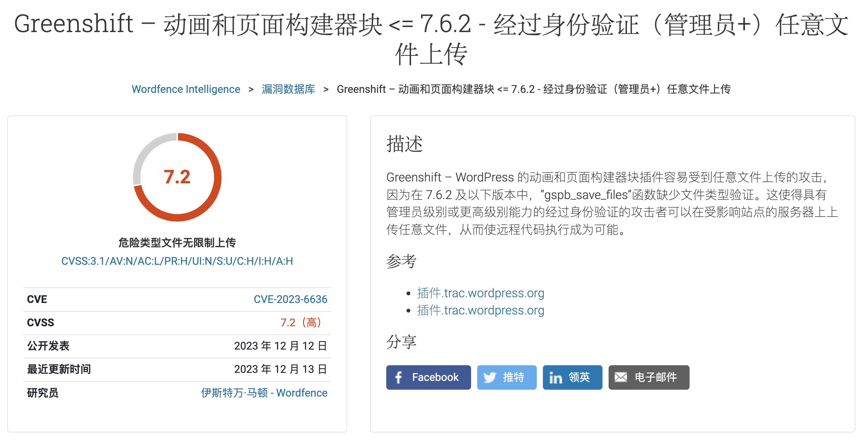Click the 最近更新时间 row label

coord(59,369)
